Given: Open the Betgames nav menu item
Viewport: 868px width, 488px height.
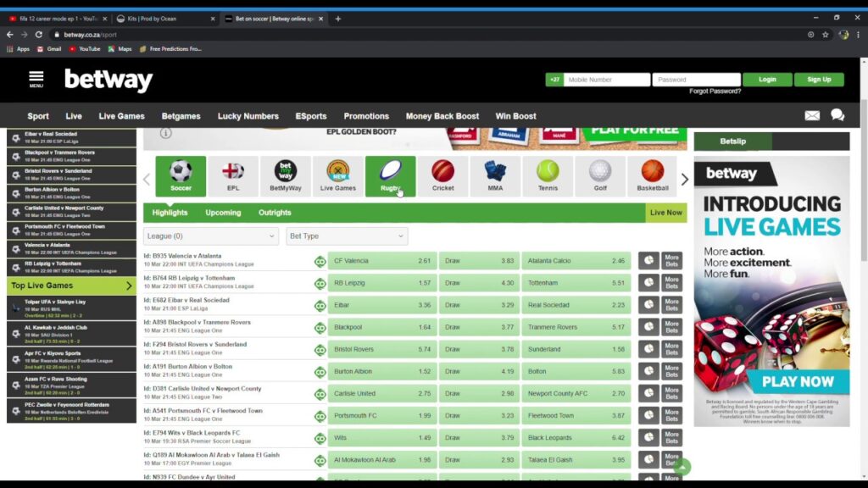Looking at the screenshot, I should tap(181, 116).
